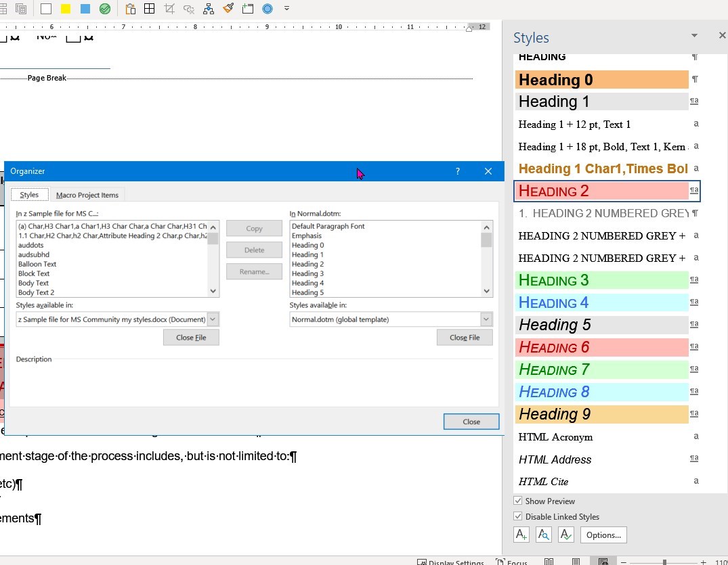Toggle the Show Preview checkbox
Image resolution: width=728 pixels, height=565 pixels.
517,501
